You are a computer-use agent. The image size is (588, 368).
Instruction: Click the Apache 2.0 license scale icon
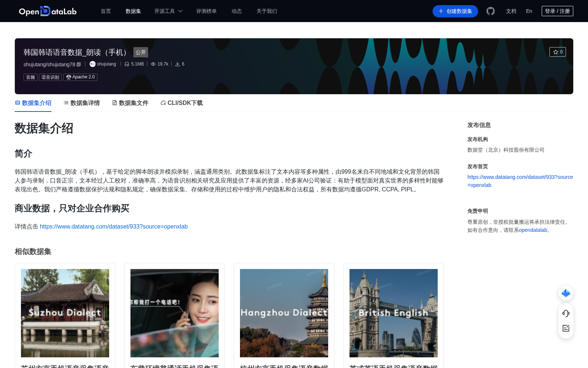[x=69, y=77]
